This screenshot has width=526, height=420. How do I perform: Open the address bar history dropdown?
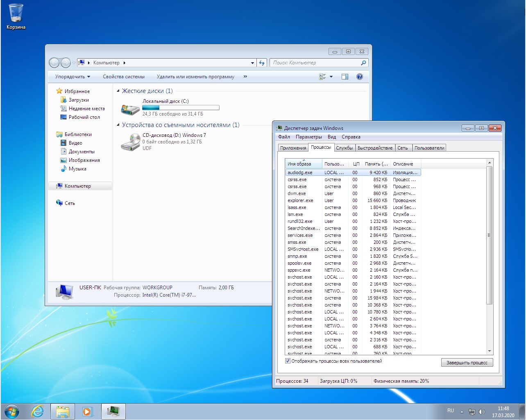pos(252,63)
